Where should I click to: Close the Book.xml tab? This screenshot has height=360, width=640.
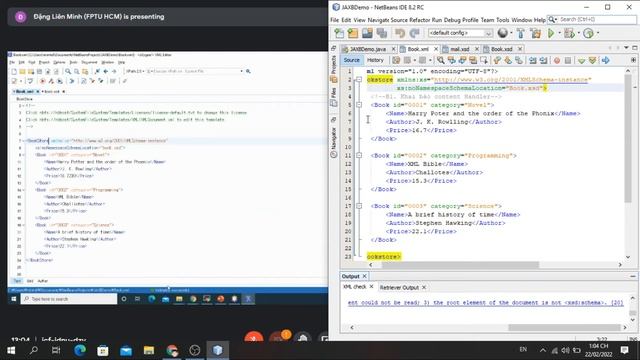click(436, 49)
